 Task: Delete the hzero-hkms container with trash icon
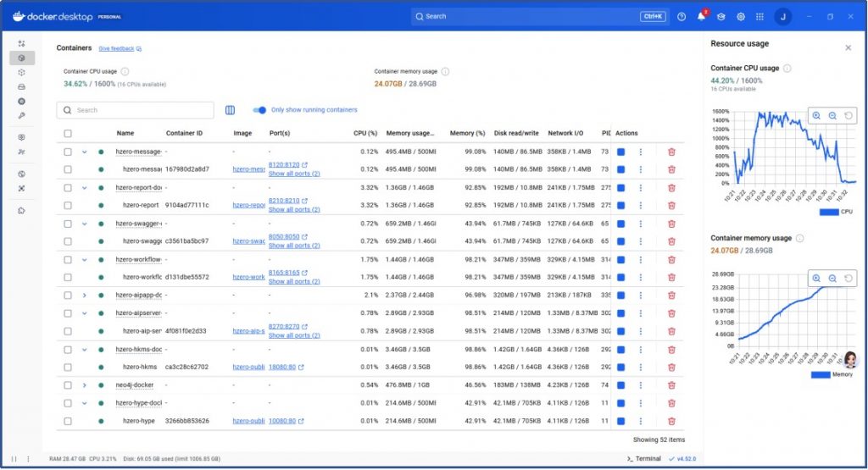[x=671, y=367]
